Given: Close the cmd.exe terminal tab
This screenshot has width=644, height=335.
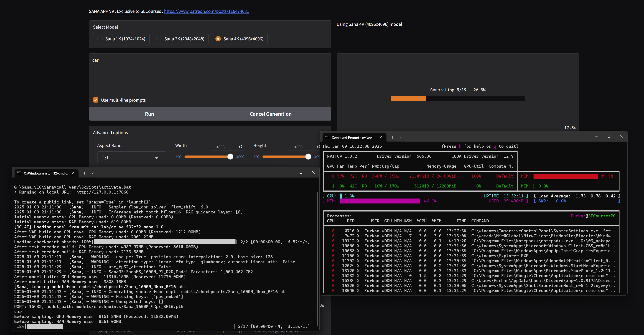Looking at the screenshot, I should [x=73, y=173].
